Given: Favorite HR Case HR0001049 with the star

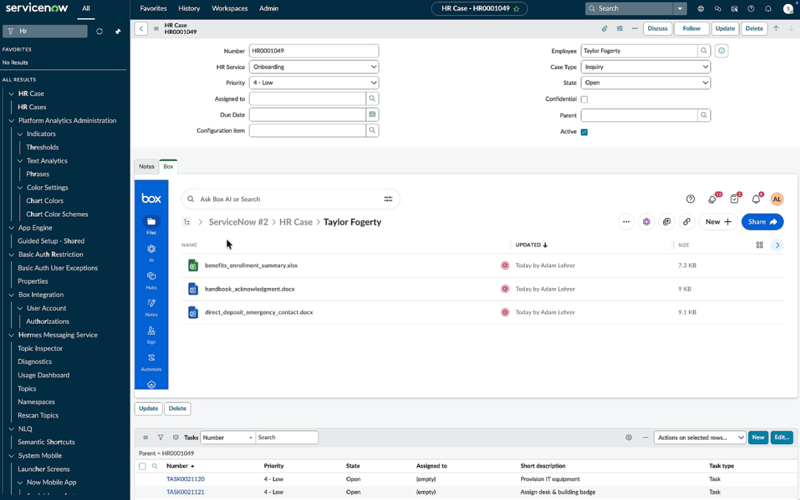Looking at the screenshot, I should point(516,9).
